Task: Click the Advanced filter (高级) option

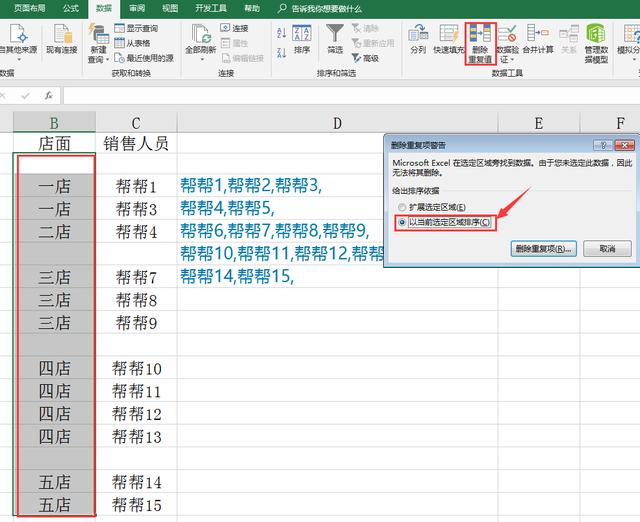Action: point(370,58)
